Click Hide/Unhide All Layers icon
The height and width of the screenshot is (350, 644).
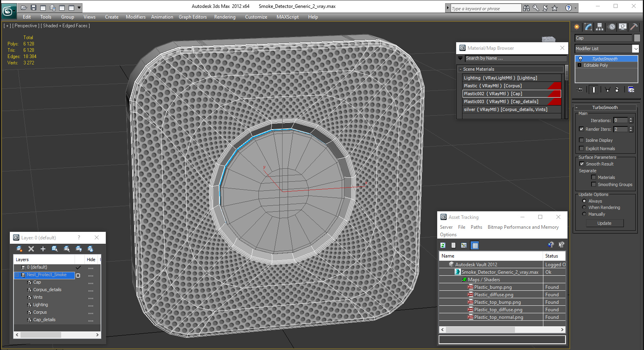click(x=79, y=249)
